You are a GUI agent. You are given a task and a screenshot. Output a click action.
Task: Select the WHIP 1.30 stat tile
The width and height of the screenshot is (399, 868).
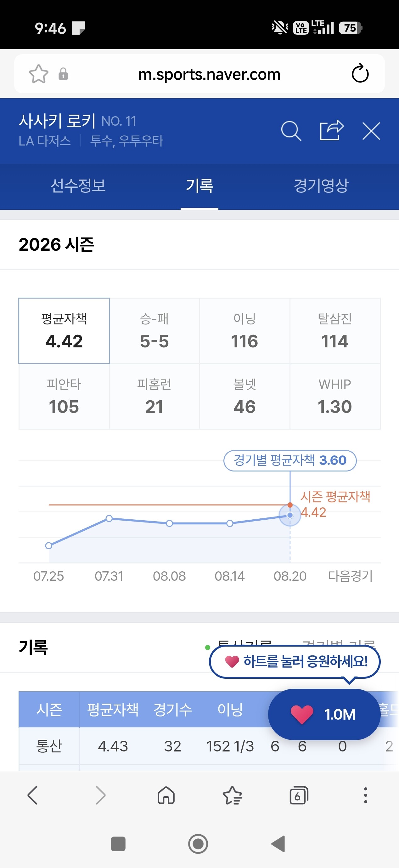335,396
